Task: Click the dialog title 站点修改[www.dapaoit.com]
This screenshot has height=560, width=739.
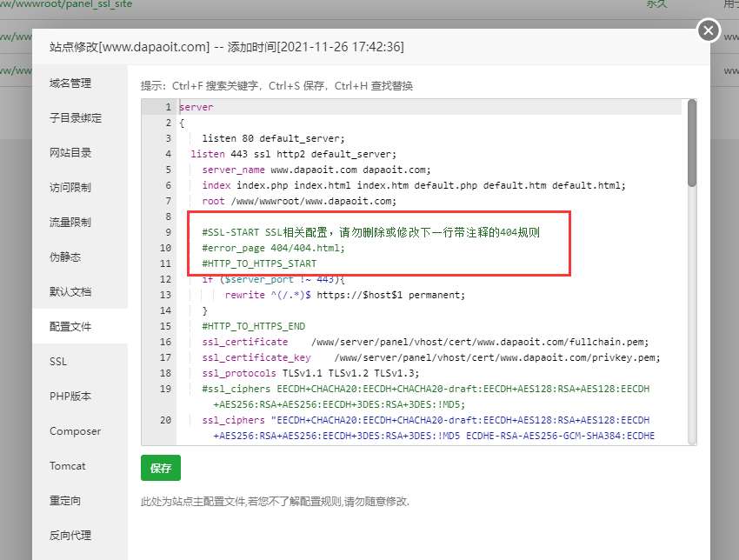Action: [130, 47]
